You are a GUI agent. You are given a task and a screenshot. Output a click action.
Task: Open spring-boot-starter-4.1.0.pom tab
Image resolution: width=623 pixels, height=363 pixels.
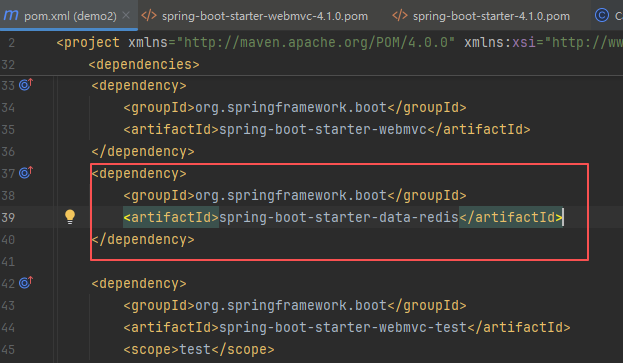pos(491,16)
